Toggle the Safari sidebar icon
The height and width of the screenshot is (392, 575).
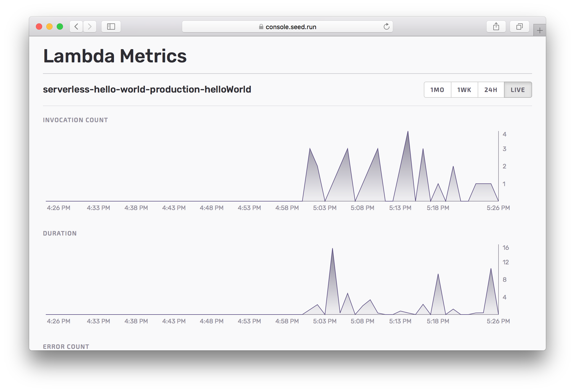coord(111,27)
